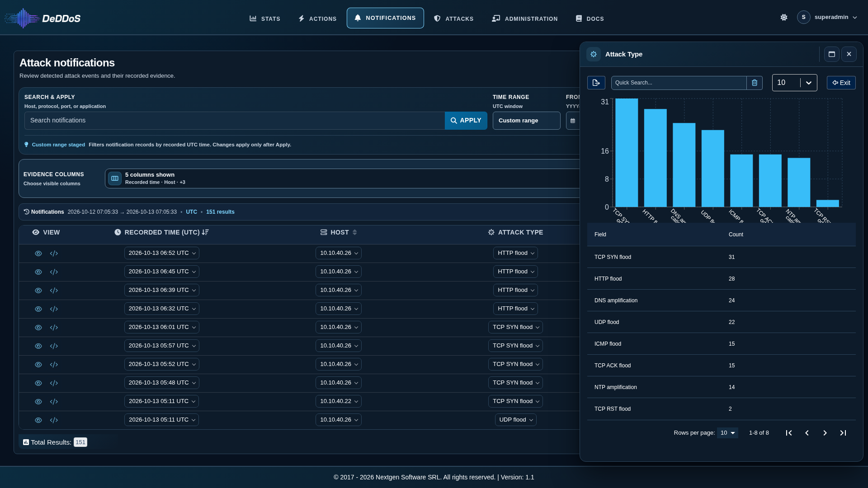Sort by Host column sort arrows
Viewport: 868px width, 488px height.
(x=355, y=232)
